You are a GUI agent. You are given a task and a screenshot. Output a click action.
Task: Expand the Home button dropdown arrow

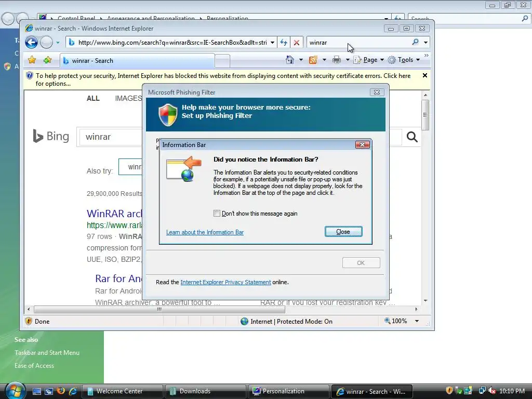301,60
